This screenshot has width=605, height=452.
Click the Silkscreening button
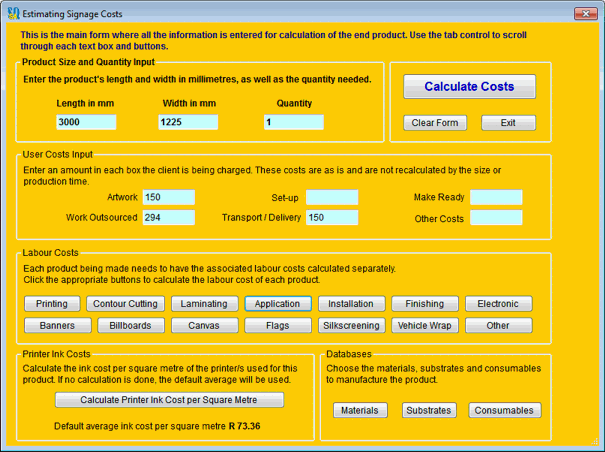[x=351, y=326]
